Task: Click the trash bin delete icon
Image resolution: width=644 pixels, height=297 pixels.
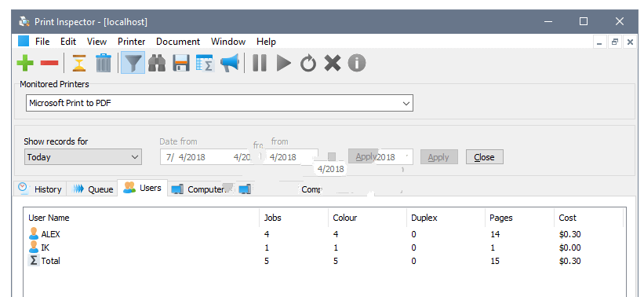Action: (103, 64)
